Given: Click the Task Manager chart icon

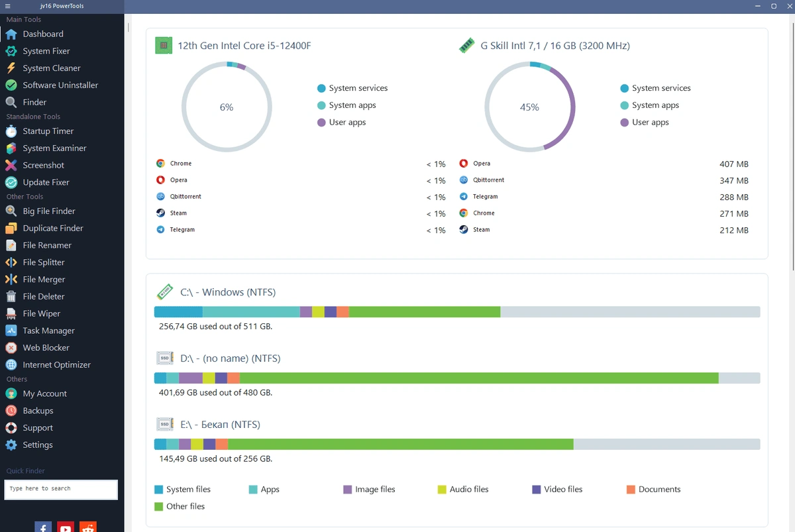Looking at the screenshot, I should 11,331.
